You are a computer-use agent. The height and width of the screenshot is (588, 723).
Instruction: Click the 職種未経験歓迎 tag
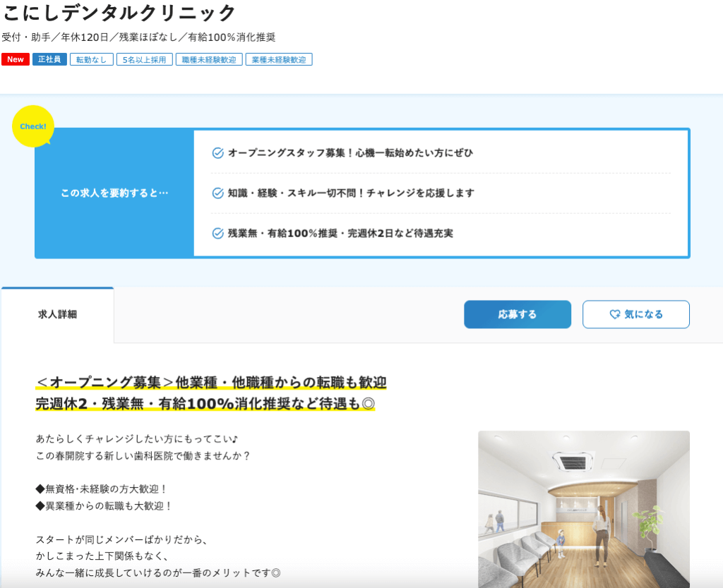pos(209,59)
